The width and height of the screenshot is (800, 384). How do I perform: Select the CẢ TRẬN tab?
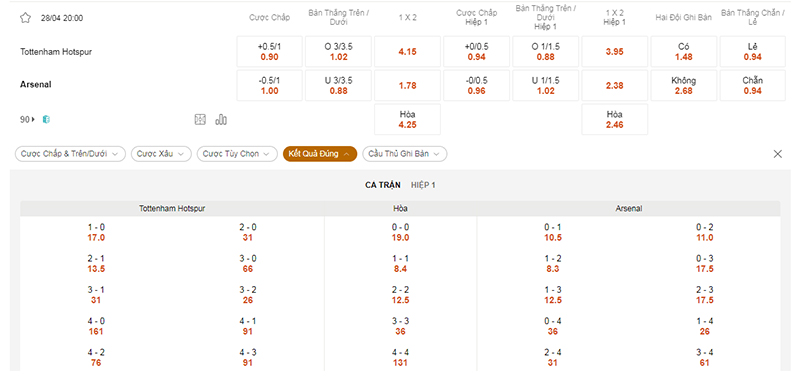[383, 185]
